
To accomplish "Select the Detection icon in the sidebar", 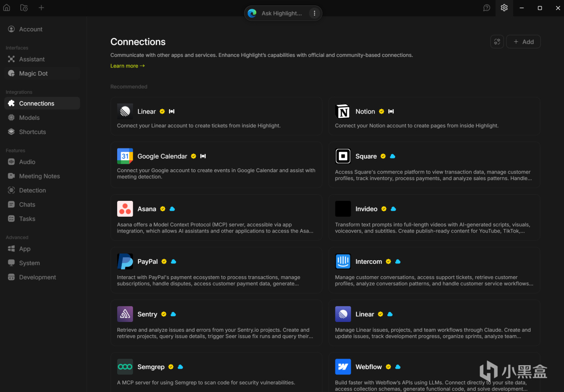I will [x=11, y=190].
